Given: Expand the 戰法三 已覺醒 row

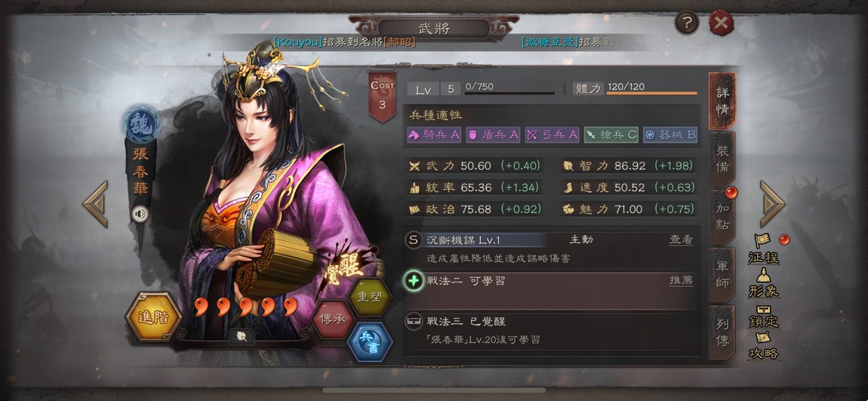Looking at the screenshot, I should (551, 331).
